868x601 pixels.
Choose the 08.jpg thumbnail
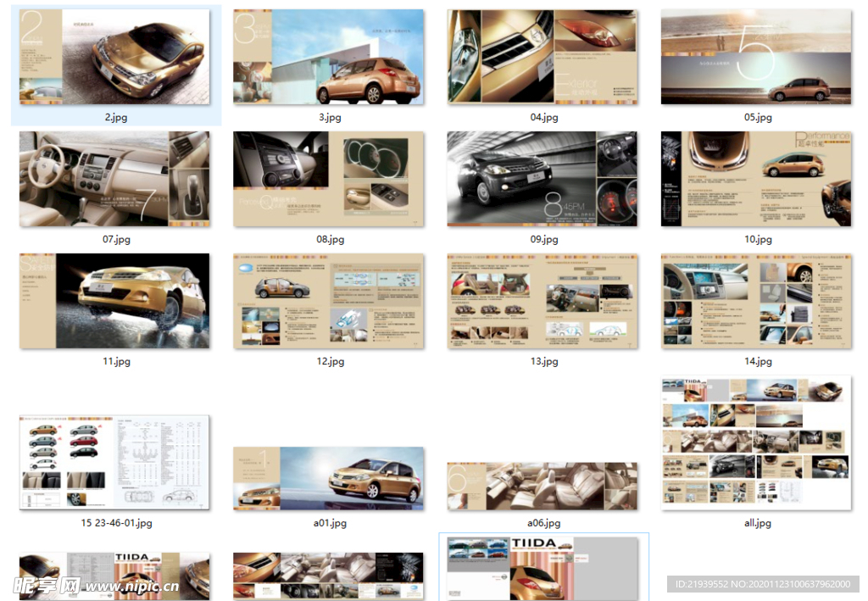pyautogui.click(x=328, y=179)
